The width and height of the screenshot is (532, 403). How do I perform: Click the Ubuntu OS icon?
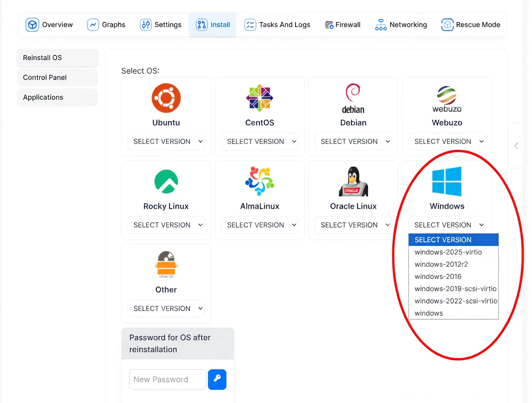point(166,97)
